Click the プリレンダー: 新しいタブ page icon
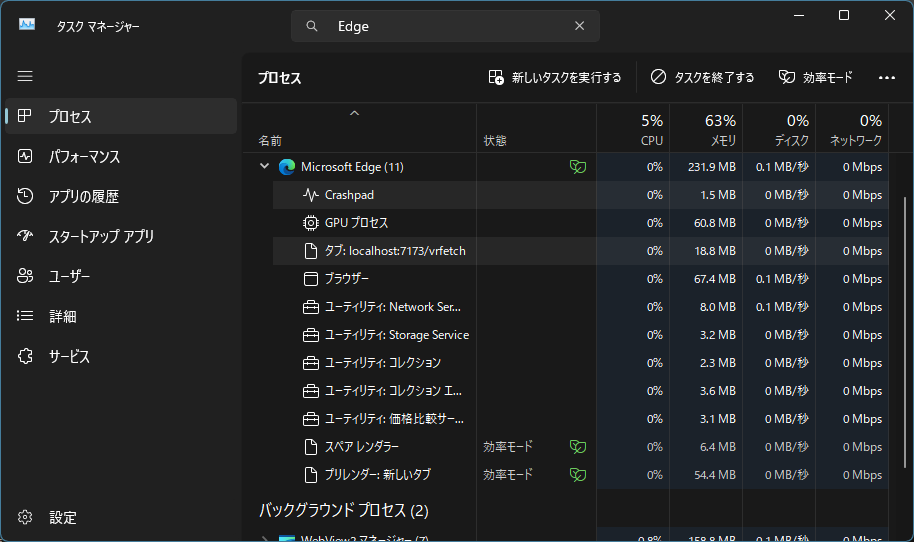The height and width of the screenshot is (542, 914). point(311,475)
